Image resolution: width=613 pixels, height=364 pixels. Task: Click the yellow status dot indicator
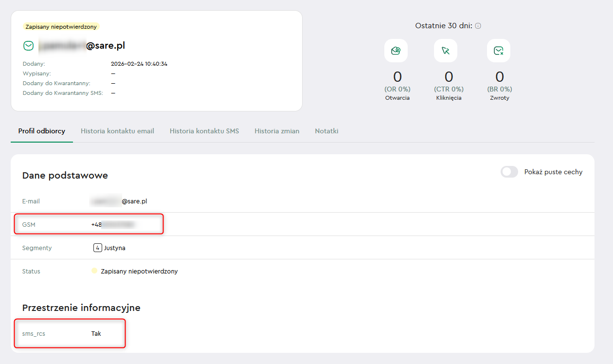[94, 271]
